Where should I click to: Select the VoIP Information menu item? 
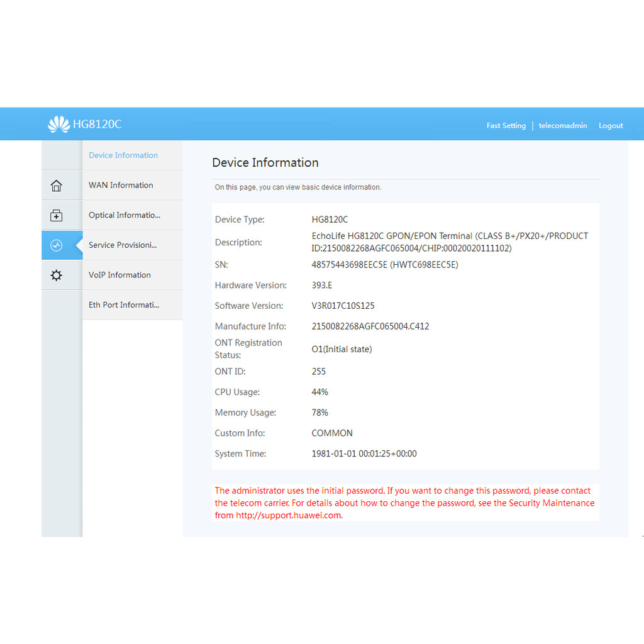pyautogui.click(x=119, y=275)
